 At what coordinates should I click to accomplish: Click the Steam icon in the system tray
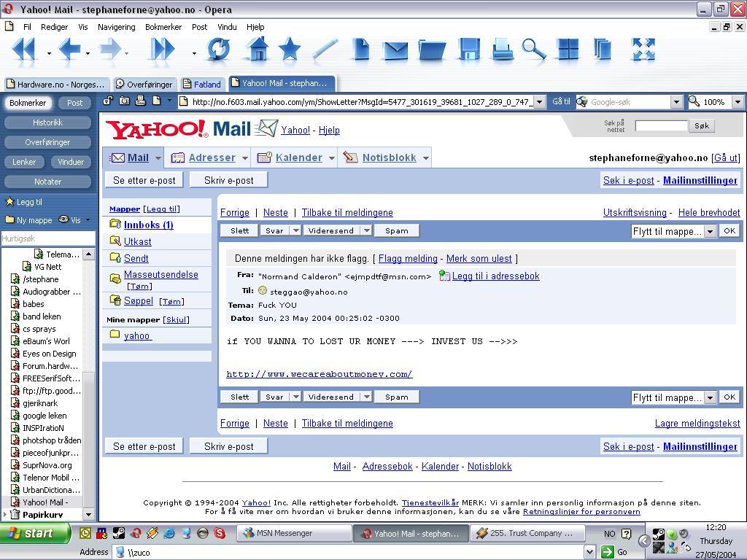pyautogui.click(x=659, y=534)
